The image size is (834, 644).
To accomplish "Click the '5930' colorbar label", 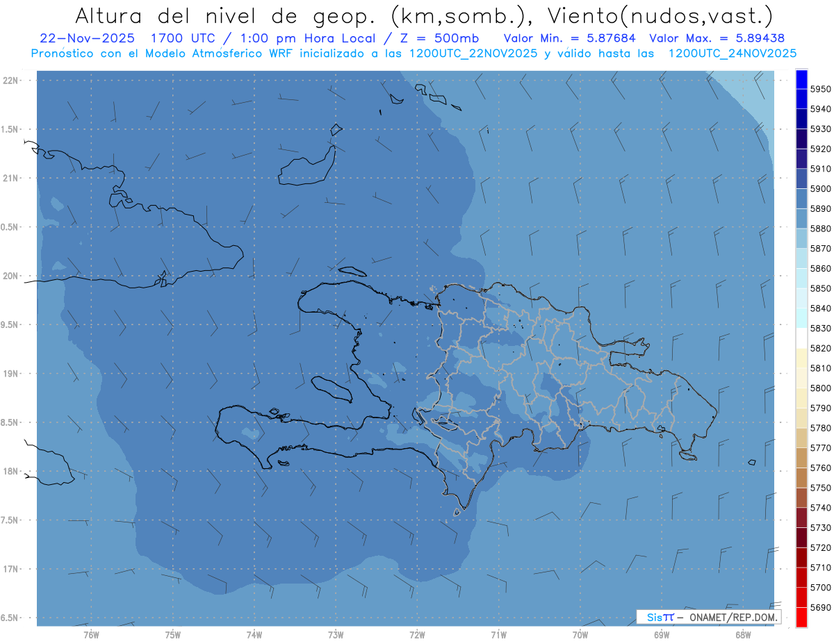I will [x=820, y=129].
